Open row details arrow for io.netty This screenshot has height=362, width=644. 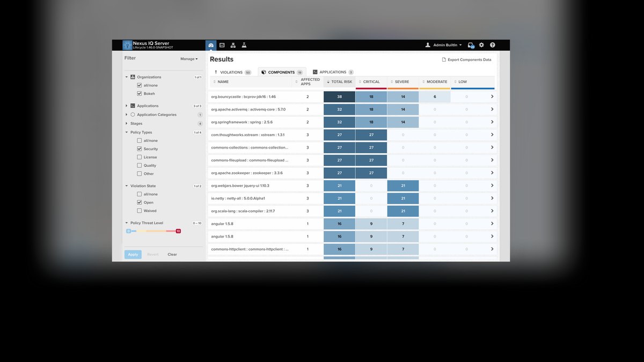[492, 198]
